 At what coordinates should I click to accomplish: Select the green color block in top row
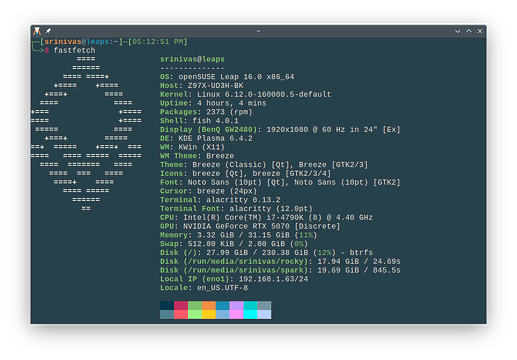coord(195,306)
